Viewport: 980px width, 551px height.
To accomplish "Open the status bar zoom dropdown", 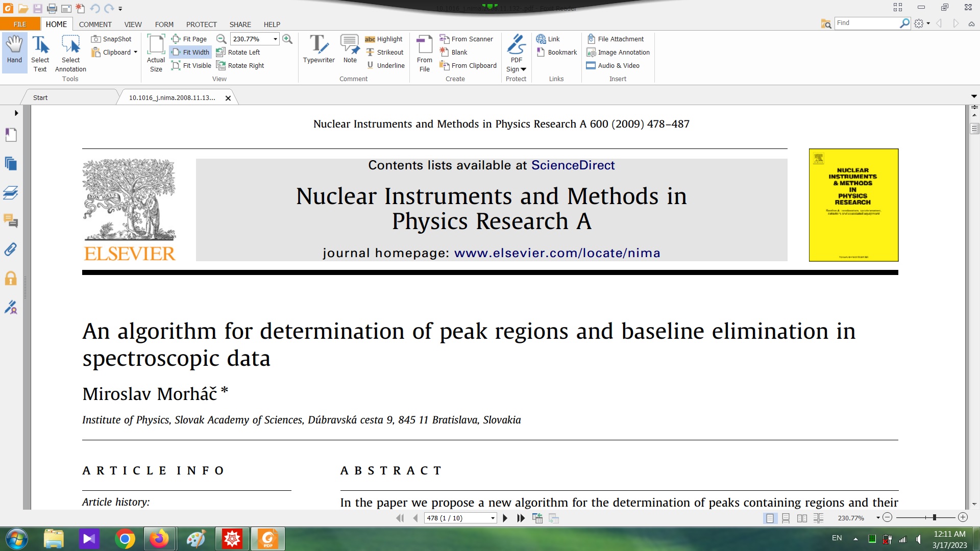I will pos(878,518).
